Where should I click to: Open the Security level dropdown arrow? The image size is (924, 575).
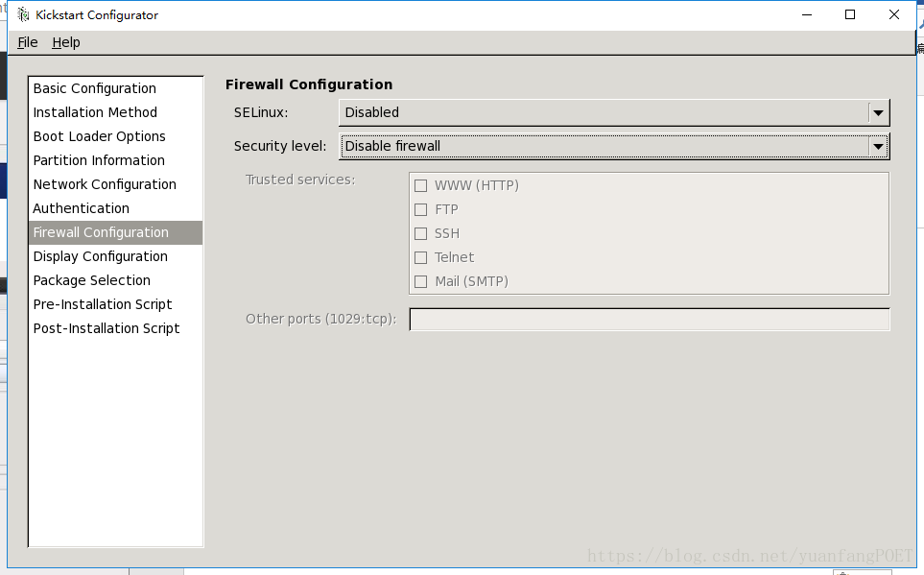coord(878,146)
